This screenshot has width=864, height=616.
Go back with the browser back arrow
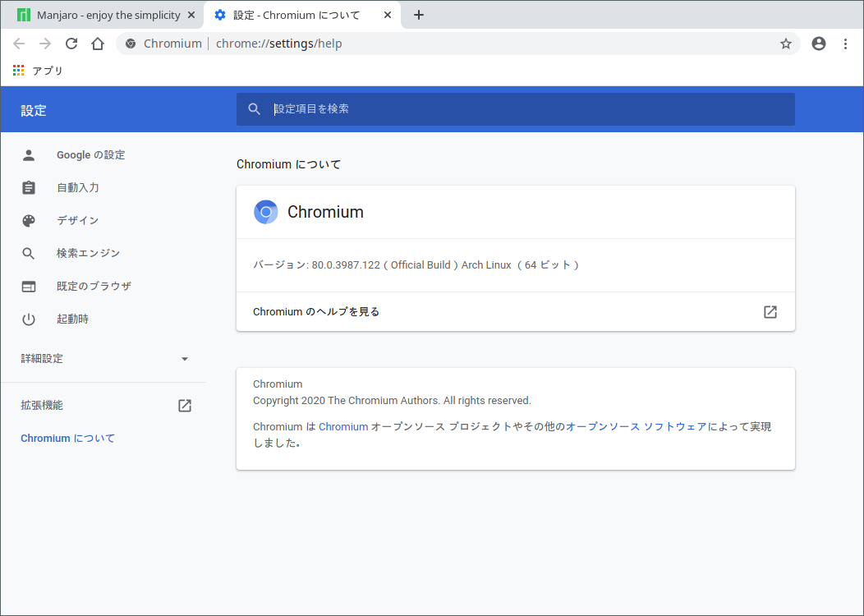[19, 44]
